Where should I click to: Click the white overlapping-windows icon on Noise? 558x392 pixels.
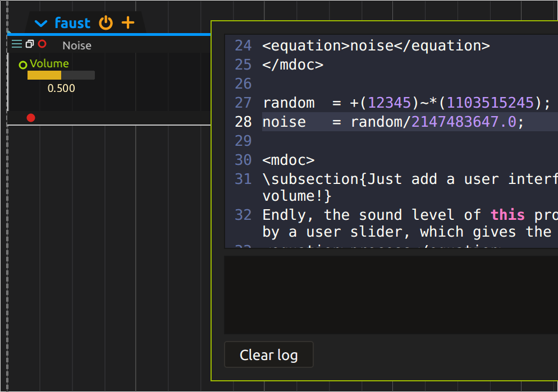point(30,44)
